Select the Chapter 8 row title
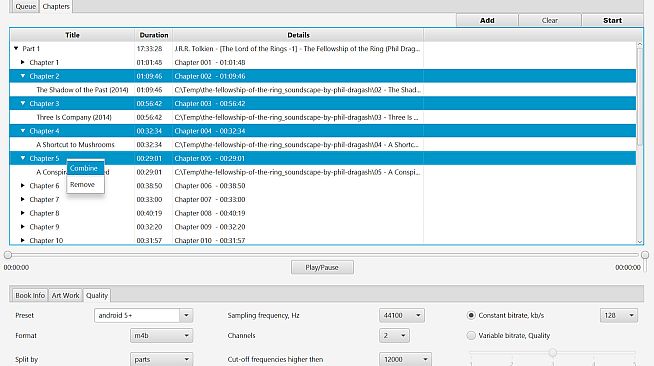This screenshot has width=654, height=366. point(44,213)
